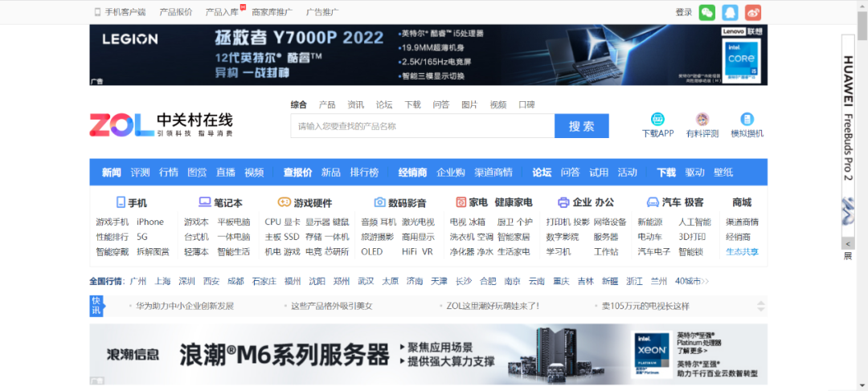Click the 健康家电 category heading
This screenshot has width=868, height=391.
coord(514,202)
